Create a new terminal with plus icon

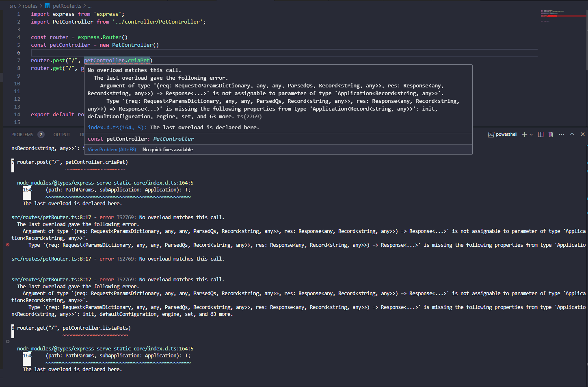pos(524,134)
